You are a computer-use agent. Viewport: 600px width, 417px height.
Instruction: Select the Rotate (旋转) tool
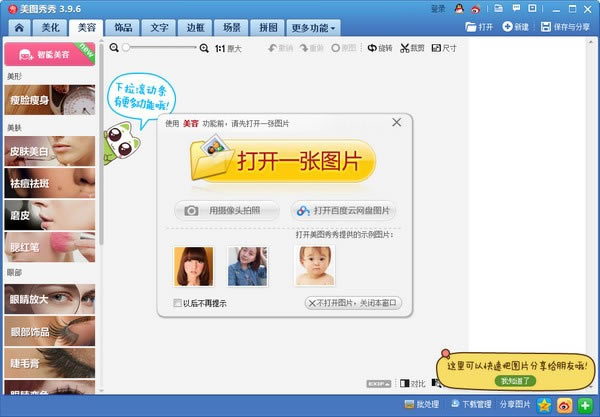point(379,48)
